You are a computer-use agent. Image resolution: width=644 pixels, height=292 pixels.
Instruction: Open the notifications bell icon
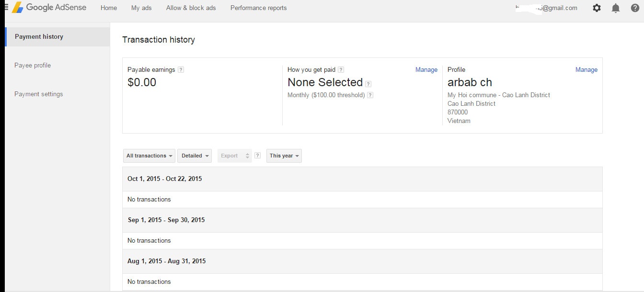point(616,8)
